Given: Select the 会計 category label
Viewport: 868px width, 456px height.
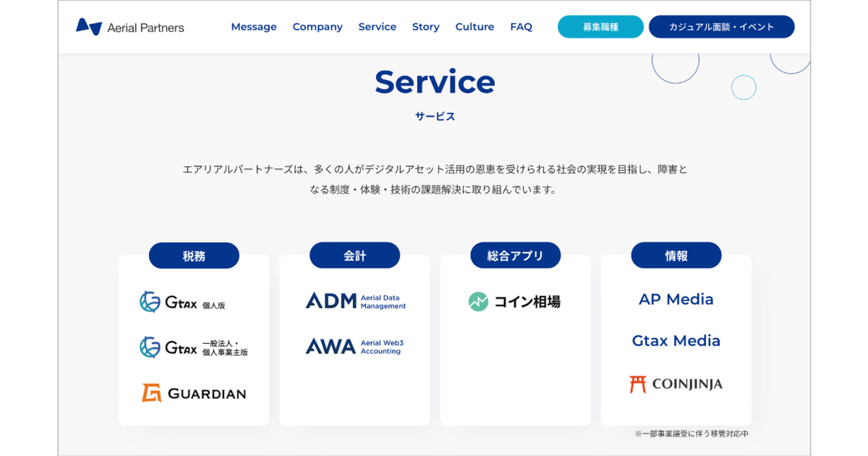Looking at the screenshot, I should tap(354, 256).
